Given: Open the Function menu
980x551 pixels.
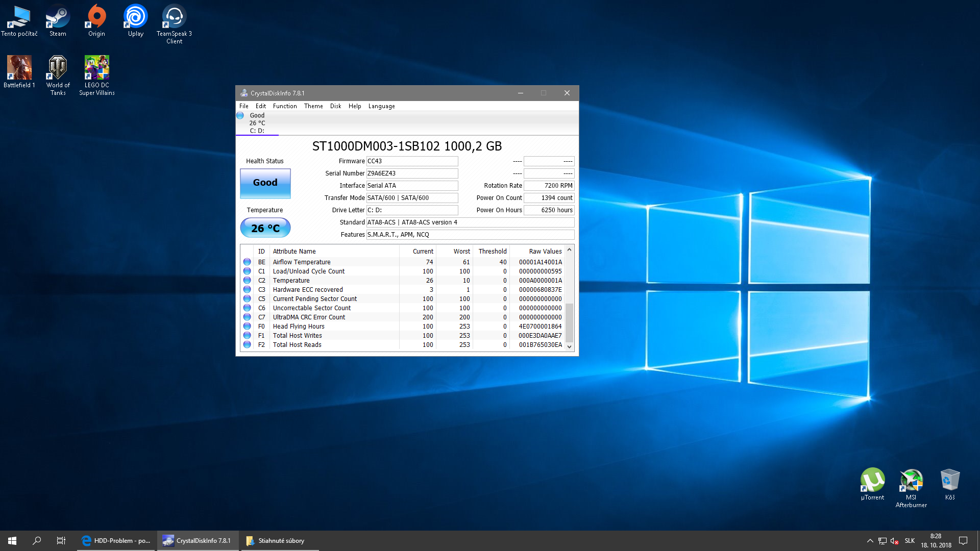Looking at the screenshot, I should [284, 106].
